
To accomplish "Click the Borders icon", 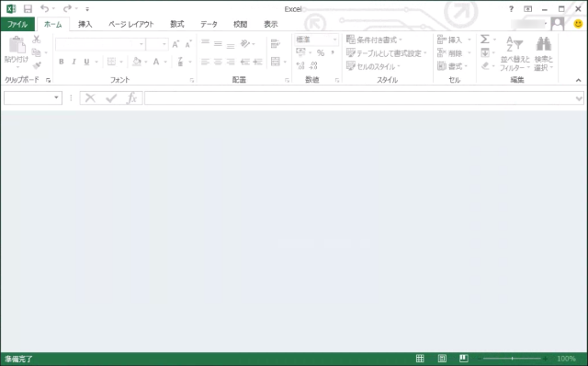I will (x=111, y=62).
